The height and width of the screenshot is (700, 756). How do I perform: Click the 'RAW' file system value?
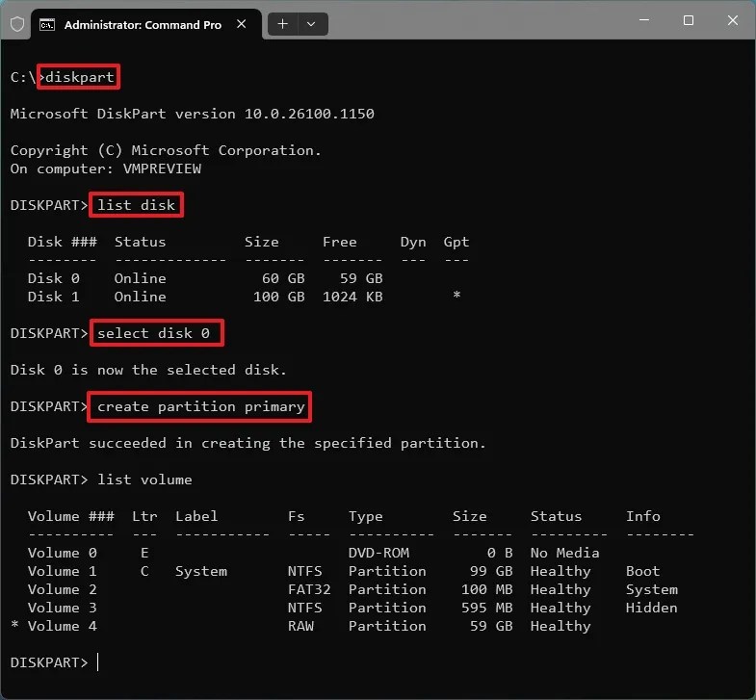300,626
